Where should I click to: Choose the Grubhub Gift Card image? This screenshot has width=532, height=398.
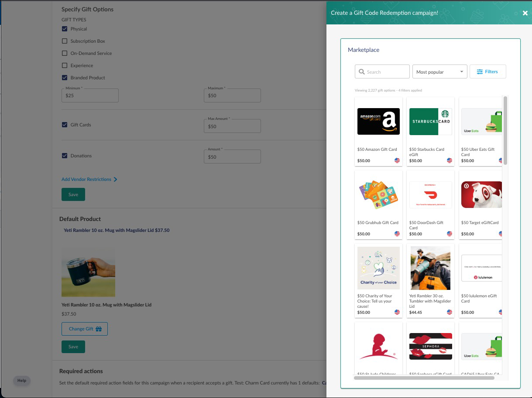[378, 195]
